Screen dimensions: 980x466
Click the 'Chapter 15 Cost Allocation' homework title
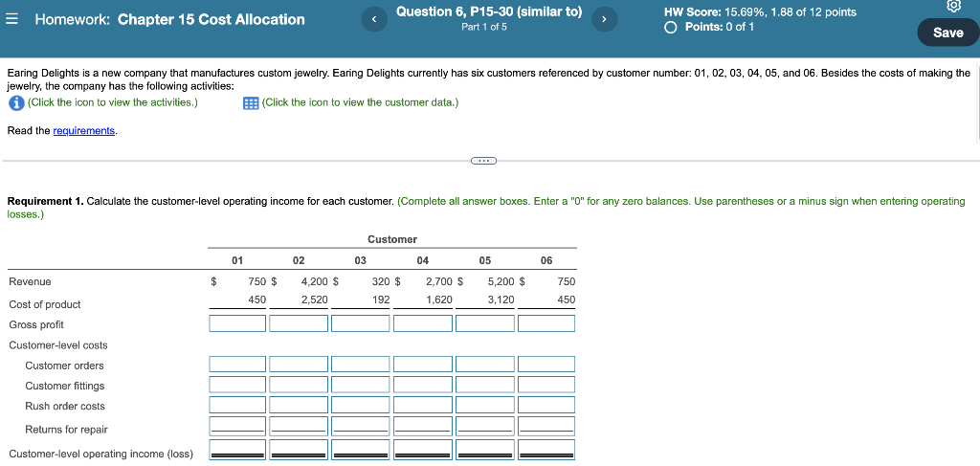(212, 19)
